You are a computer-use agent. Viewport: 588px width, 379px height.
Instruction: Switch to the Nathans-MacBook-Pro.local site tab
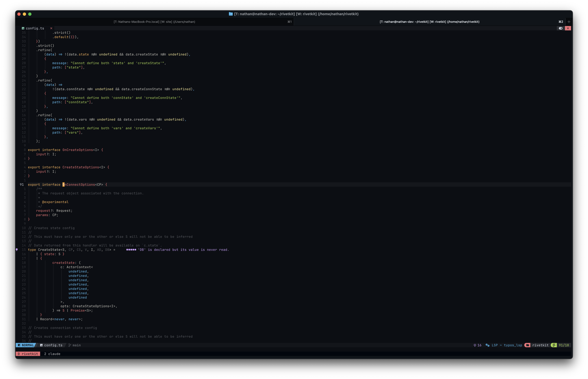[154, 22]
